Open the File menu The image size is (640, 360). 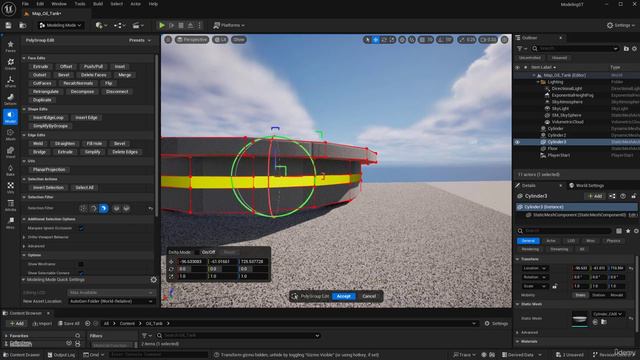tap(25, 4)
